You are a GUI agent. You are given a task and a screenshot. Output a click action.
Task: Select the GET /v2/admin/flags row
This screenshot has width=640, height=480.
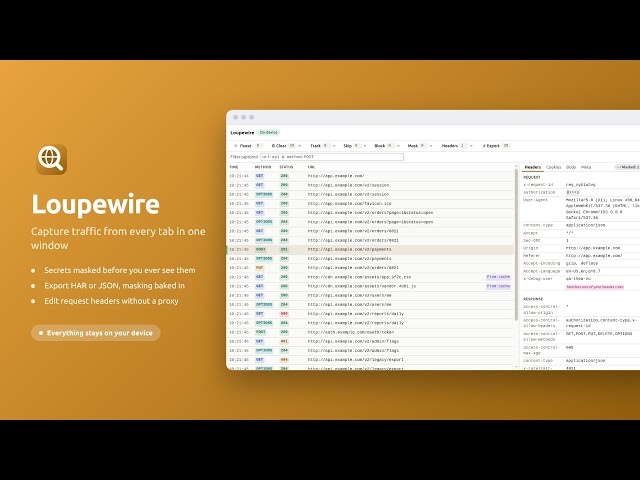[x=371, y=341]
